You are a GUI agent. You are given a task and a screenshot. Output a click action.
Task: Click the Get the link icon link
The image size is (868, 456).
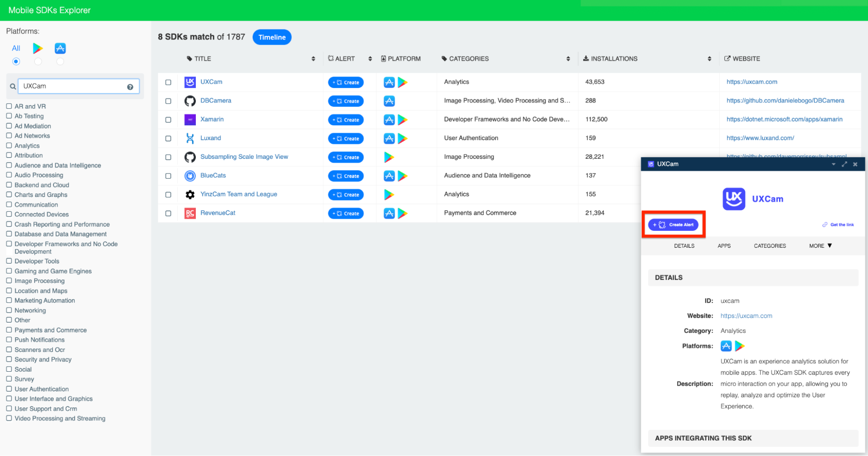pos(838,224)
